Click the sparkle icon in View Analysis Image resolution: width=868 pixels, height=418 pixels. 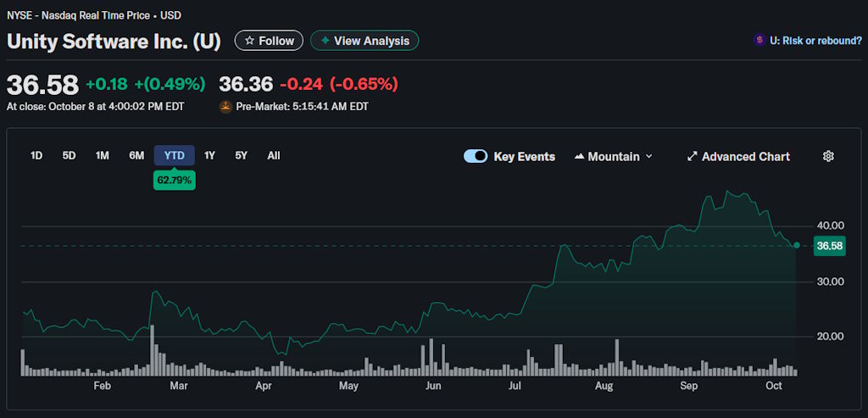tap(325, 41)
